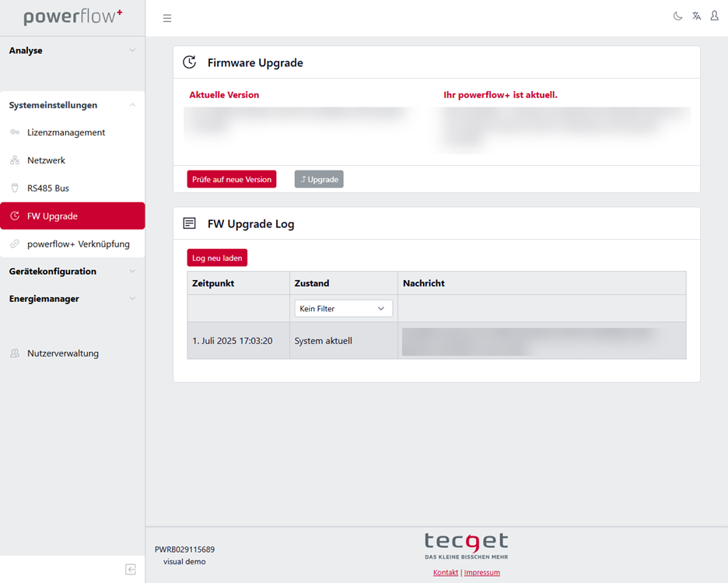Click the Aktuelle Version heading

[x=224, y=95]
